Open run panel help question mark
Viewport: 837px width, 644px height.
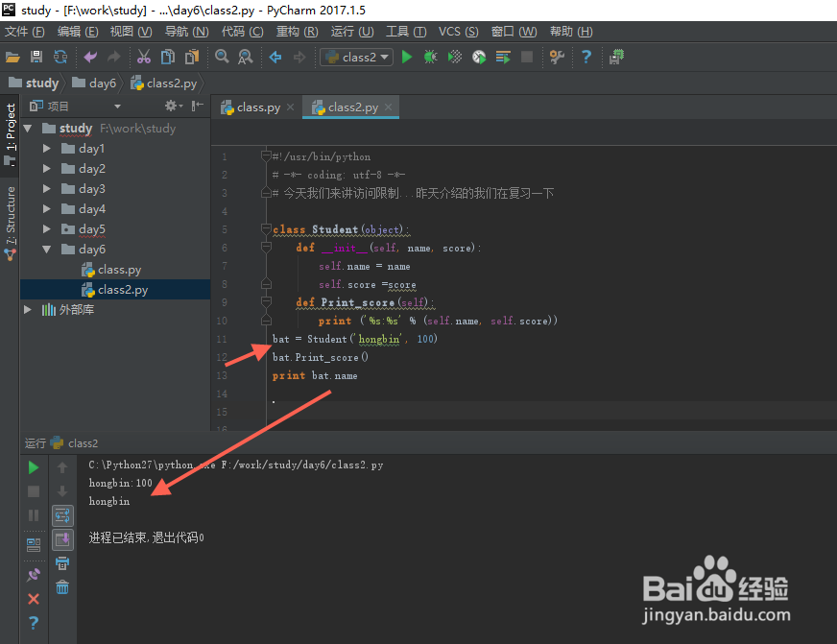33,623
